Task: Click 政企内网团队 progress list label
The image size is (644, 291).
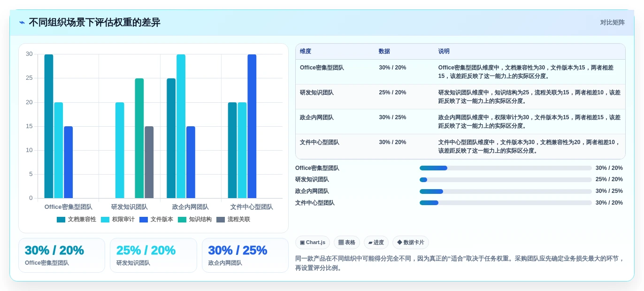Action: (312, 191)
